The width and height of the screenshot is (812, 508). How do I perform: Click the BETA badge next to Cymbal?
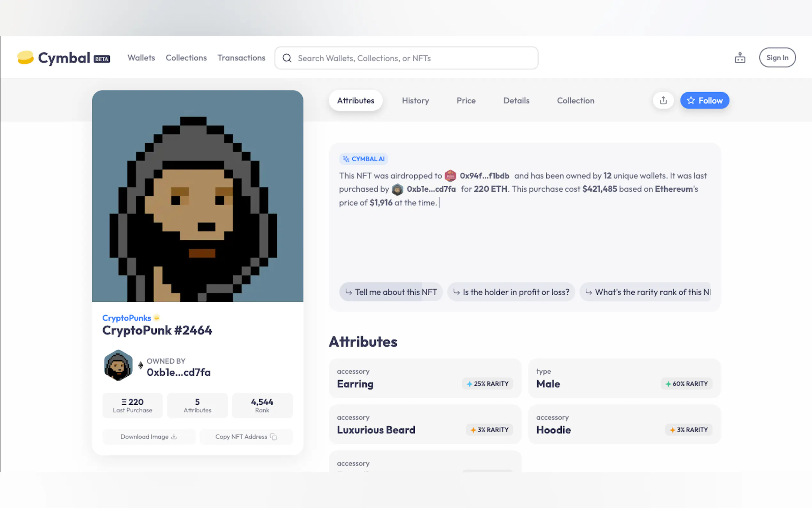(x=102, y=59)
